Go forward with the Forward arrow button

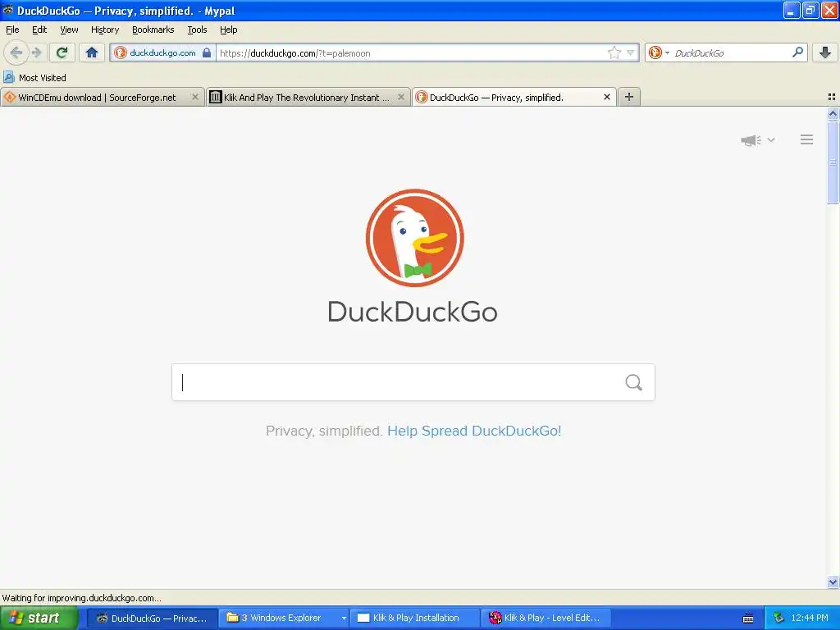(37, 52)
